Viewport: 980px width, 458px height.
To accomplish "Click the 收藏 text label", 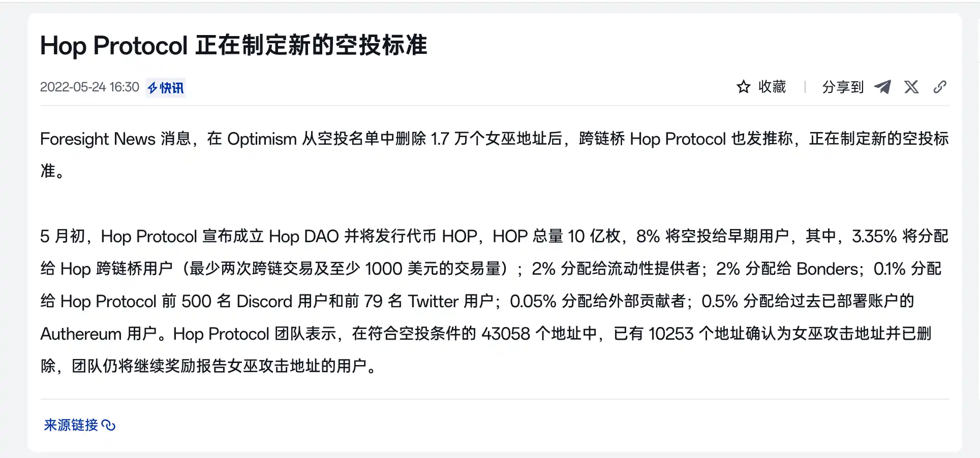I will (772, 87).
